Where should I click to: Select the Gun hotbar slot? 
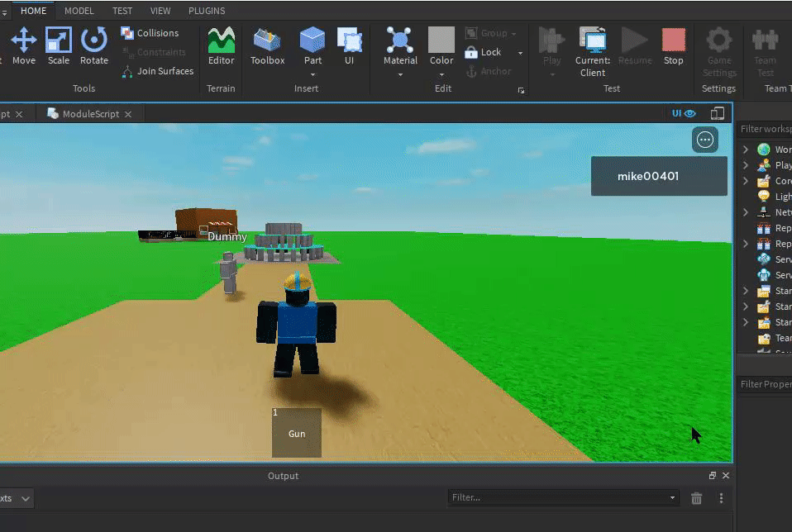[297, 433]
